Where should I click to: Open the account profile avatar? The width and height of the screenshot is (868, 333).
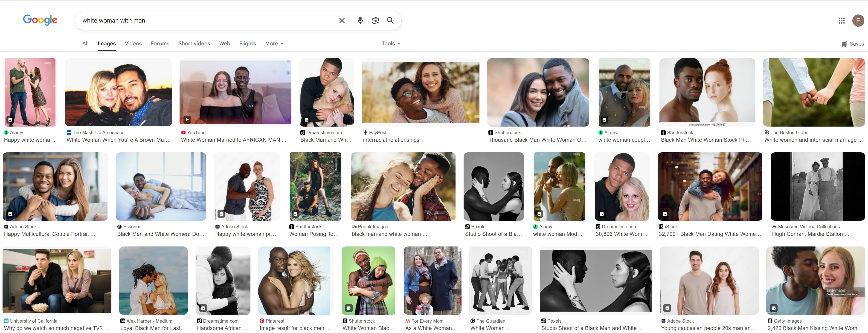[858, 21]
